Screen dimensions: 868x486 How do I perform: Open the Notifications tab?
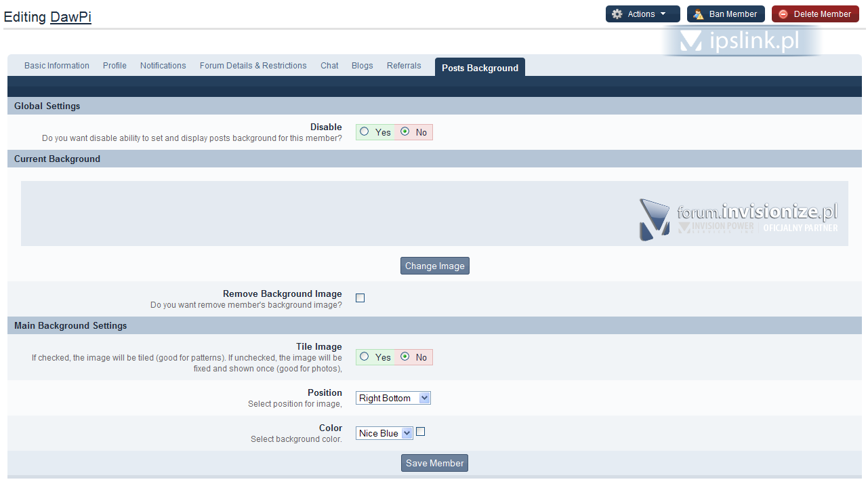(x=163, y=66)
